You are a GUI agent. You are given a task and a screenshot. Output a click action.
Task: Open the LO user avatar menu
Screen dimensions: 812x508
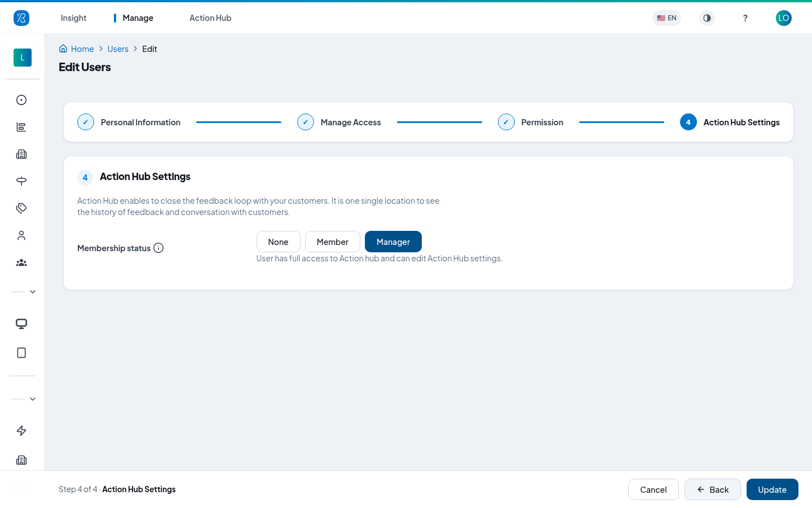coord(783,18)
